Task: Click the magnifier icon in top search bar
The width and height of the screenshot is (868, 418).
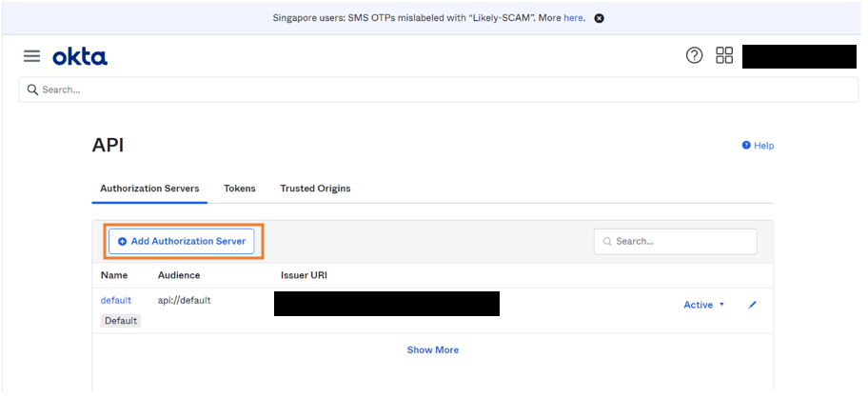Action: tap(32, 90)
